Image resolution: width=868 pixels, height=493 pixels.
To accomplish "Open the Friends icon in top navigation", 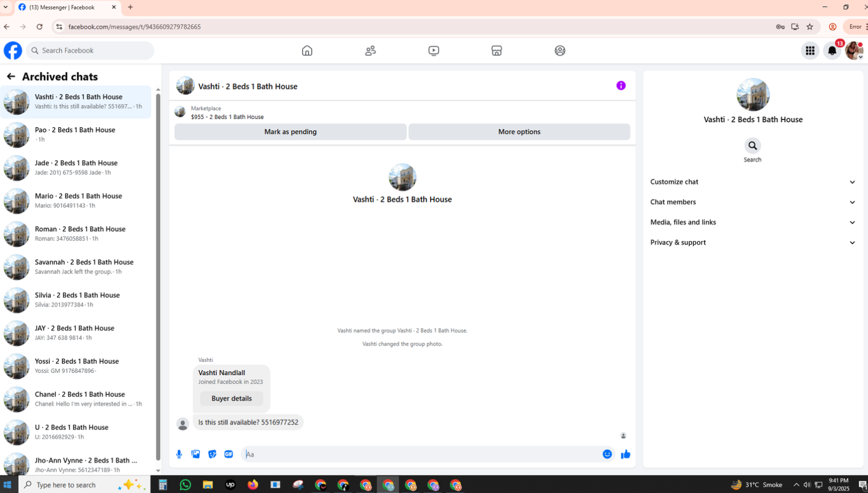I will pos(370,50).
